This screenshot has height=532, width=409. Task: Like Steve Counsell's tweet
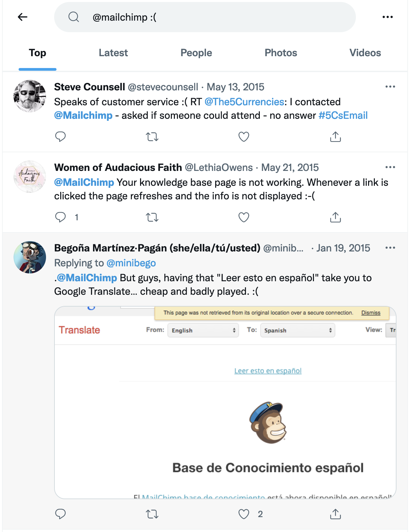click(x=244, y=137)
